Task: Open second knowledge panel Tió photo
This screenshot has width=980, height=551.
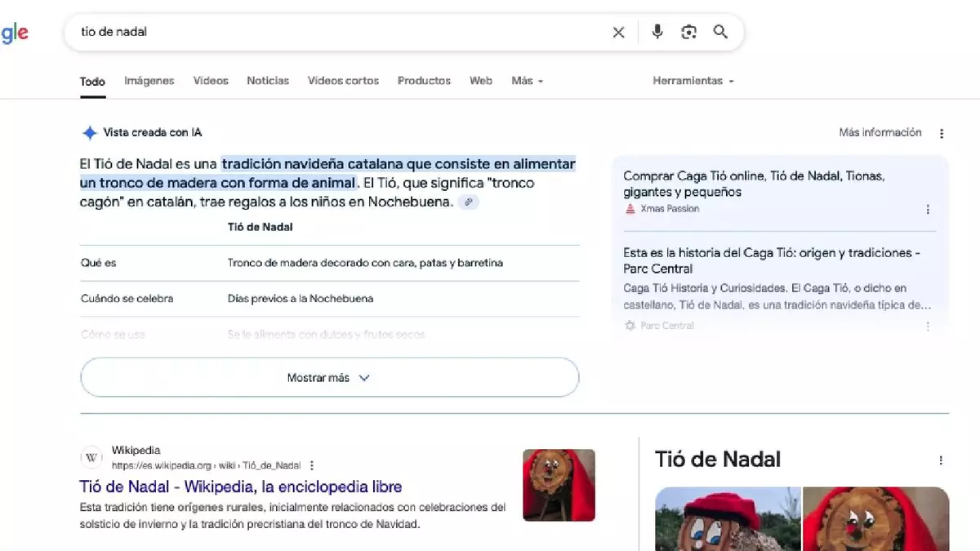Action: point(876,519)
